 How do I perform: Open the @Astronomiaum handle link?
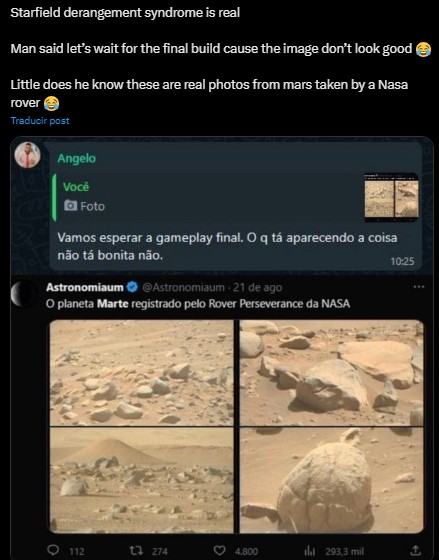coord(184,287)
